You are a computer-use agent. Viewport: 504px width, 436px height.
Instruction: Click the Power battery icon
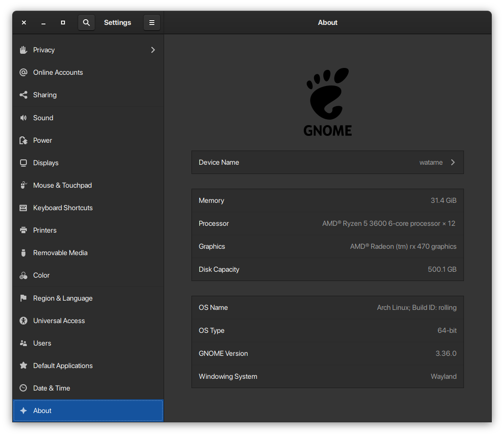(23, 140)
